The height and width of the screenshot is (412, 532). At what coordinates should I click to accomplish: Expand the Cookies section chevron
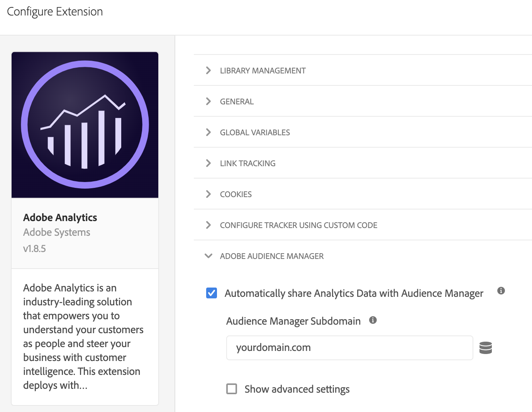(x=208, y=194)
